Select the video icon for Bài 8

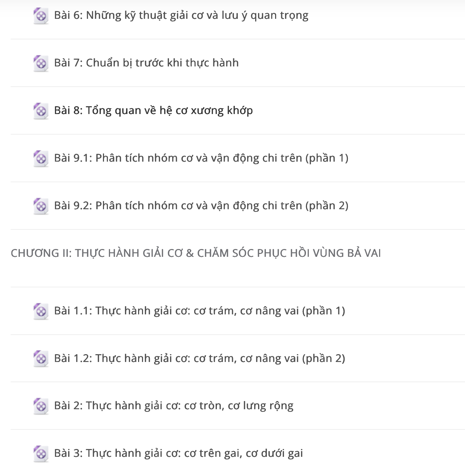tap(41, 111)
